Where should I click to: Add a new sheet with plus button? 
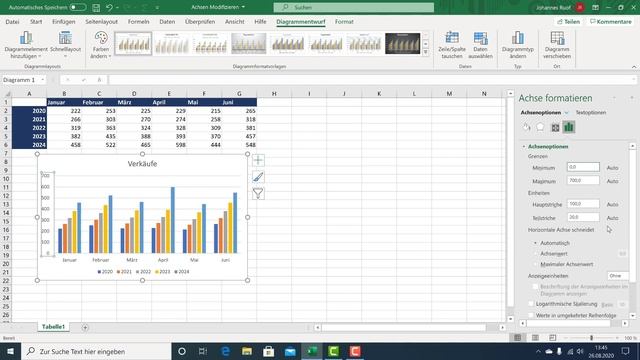(85, 327)
